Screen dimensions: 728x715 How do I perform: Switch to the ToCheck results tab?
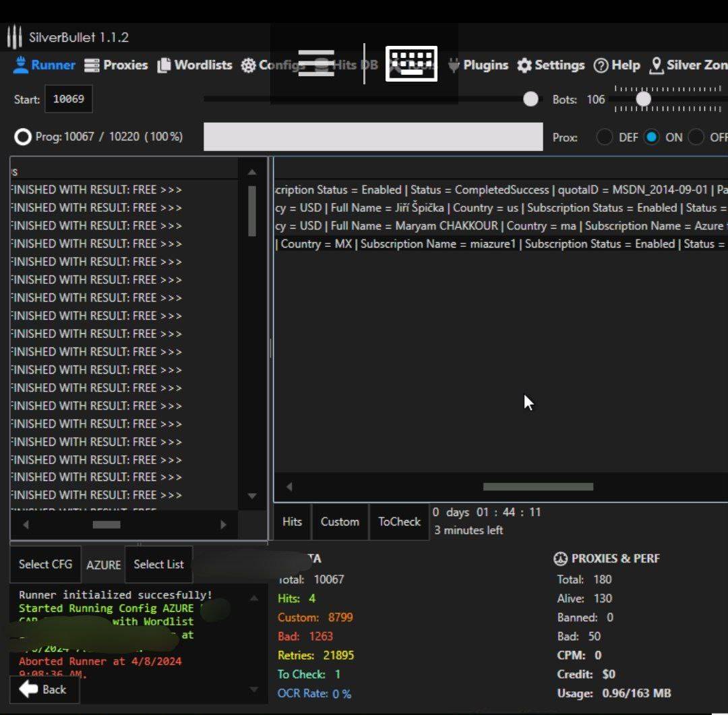pyautogui.click(x=399, y=521)
